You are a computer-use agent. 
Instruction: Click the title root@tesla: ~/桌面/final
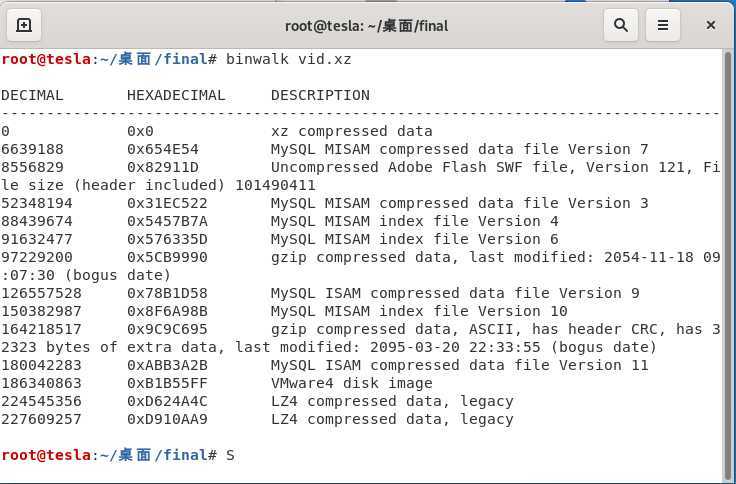[x=367, y=25]
